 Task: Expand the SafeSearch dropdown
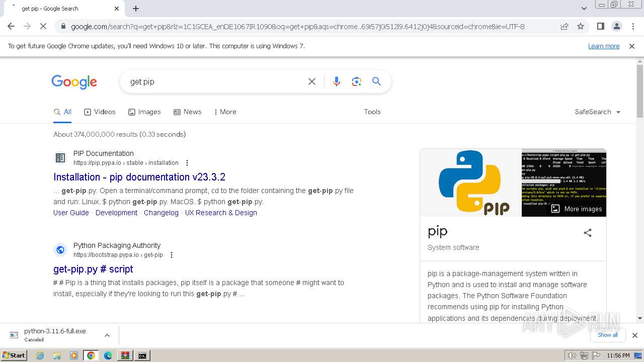(x=598, y=112)
